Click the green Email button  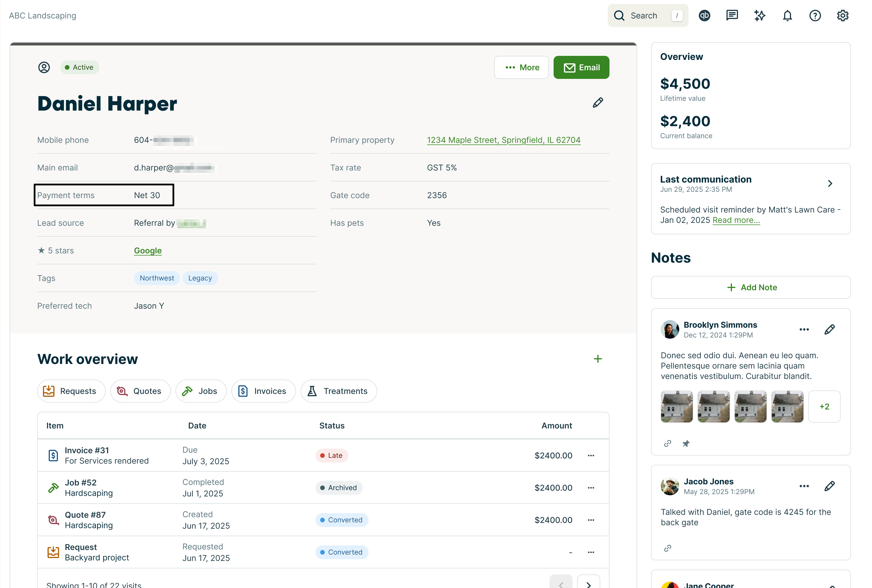[581, 67]
